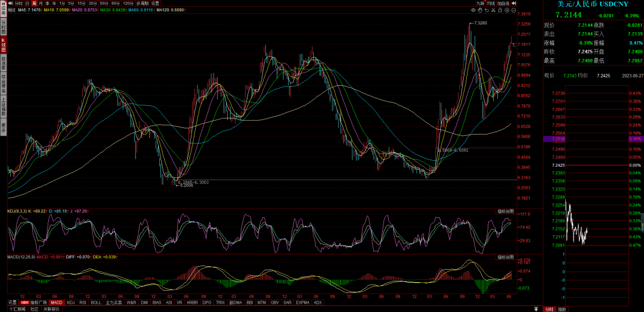
Task: Toggle the 九转 indicator
Action: [x=481, y=4]
